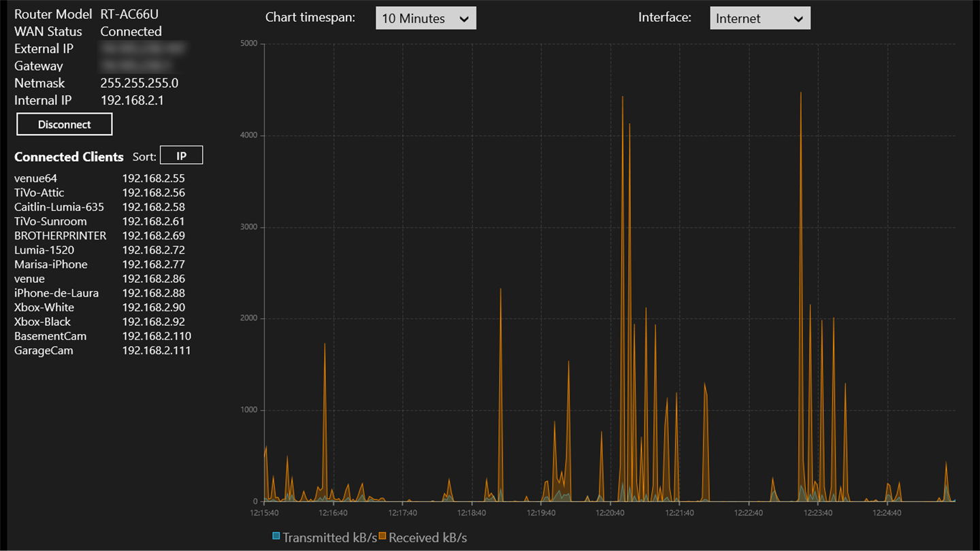Click the 12:18:40 time axis label

tap(472, 513)
